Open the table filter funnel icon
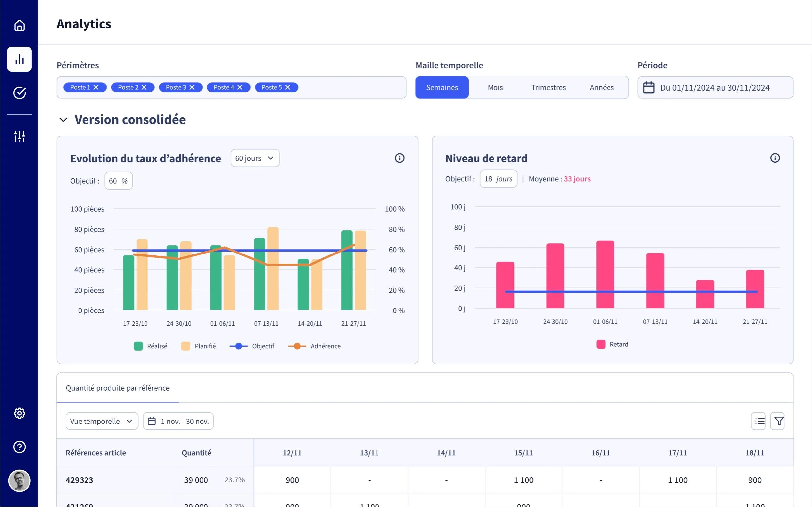 pyautogui.click(x=778, y=421)
